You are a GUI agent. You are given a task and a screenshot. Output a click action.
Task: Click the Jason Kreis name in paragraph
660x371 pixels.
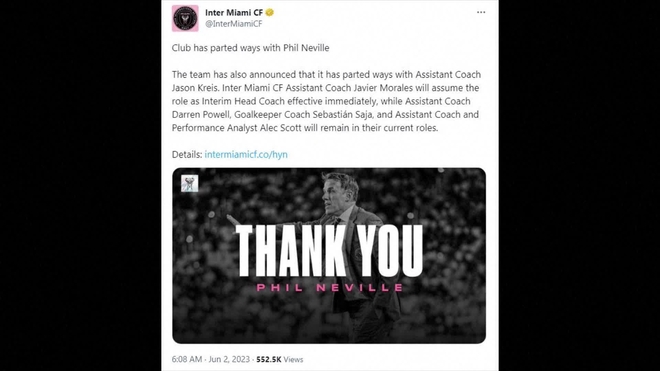(x=195, y=88)
